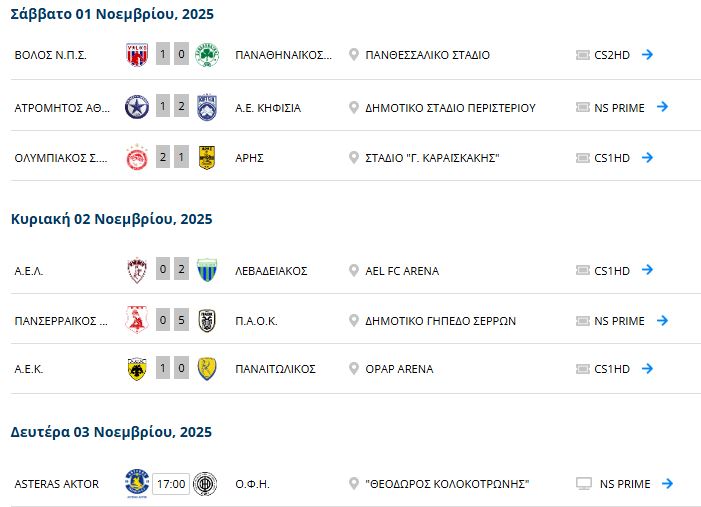Open match details arrow for Asteras–O.F.I.
Image resolution: width=701 pixels, height=507 pixels.
(x=667, y=484)
